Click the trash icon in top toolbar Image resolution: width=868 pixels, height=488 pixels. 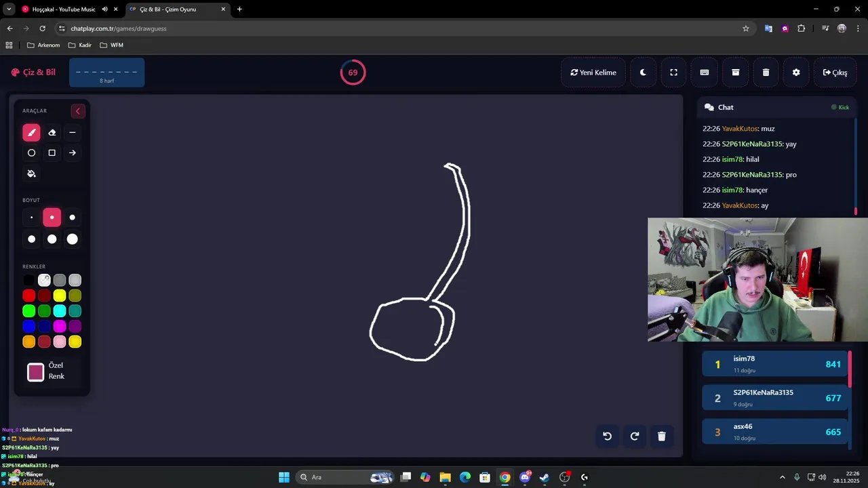pos(766,73)
